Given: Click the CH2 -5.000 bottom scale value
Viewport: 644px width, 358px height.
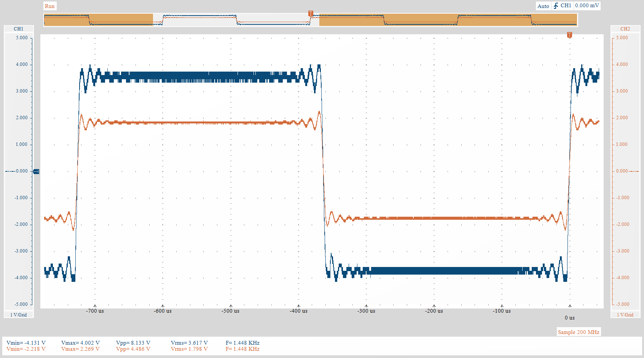Looking at the screenshot, I should pos(623,304).
